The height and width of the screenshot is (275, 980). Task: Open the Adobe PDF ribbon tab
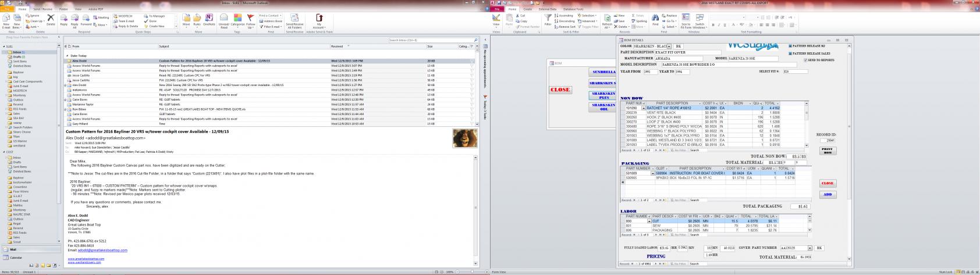(x=97, y=9)
